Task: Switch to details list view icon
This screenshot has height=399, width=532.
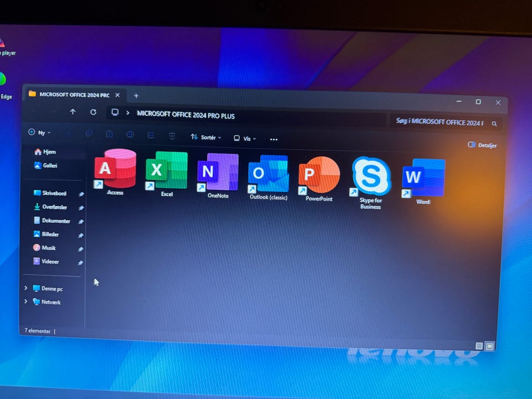Action: tap(479, 346)
